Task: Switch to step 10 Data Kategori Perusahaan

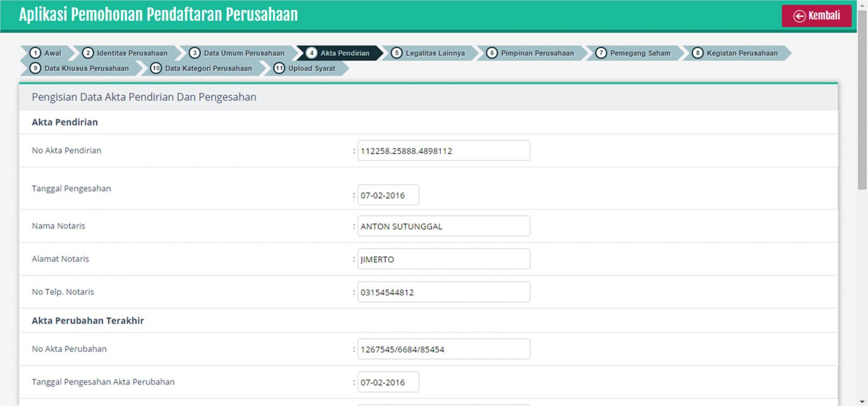Action: tap(201, 68)
